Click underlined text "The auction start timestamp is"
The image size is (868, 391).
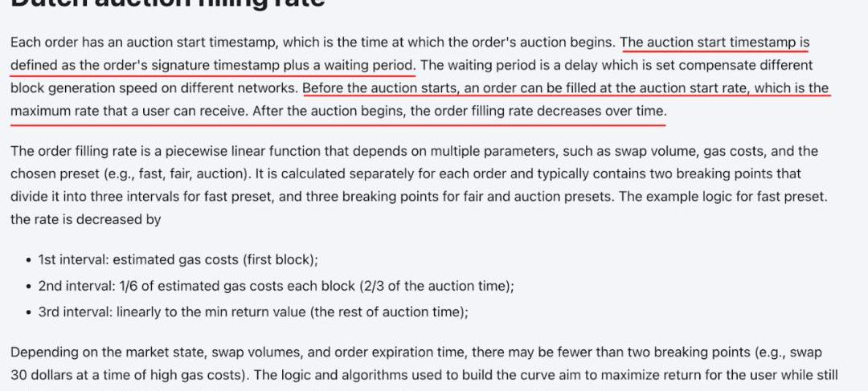(714, 42)
